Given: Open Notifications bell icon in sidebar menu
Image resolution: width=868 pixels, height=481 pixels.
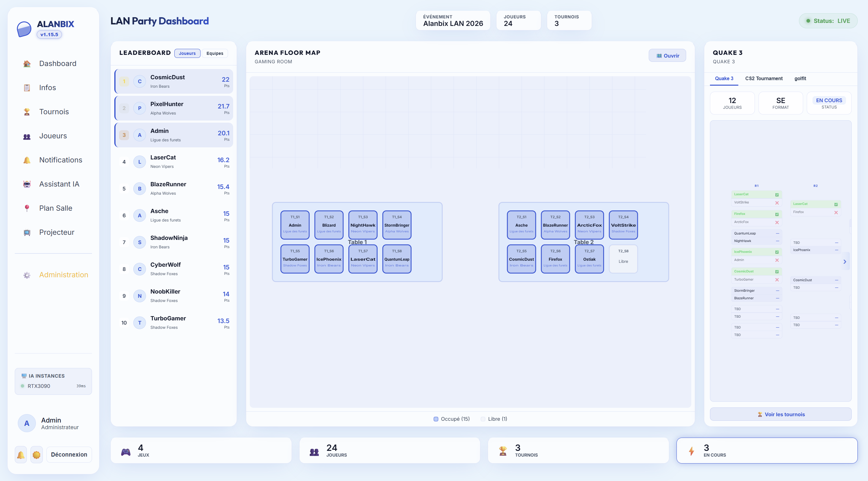Looking at the screenshot, I should point(27,160).
